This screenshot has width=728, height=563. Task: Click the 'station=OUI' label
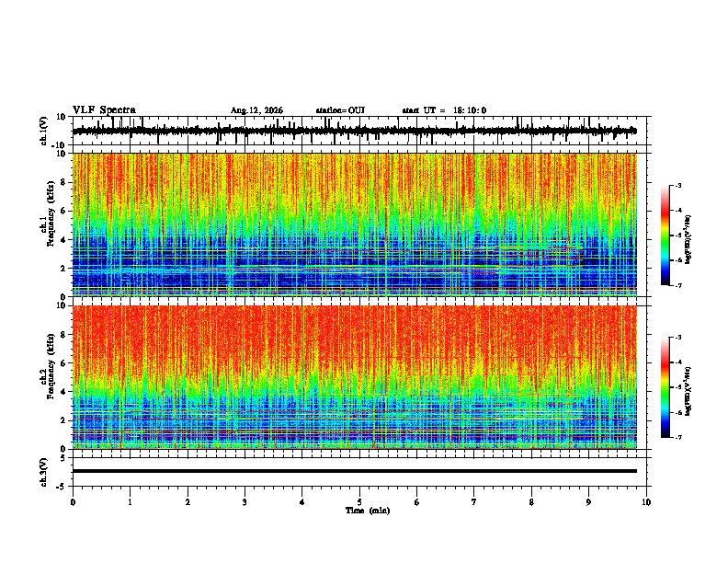coord(340,110)
